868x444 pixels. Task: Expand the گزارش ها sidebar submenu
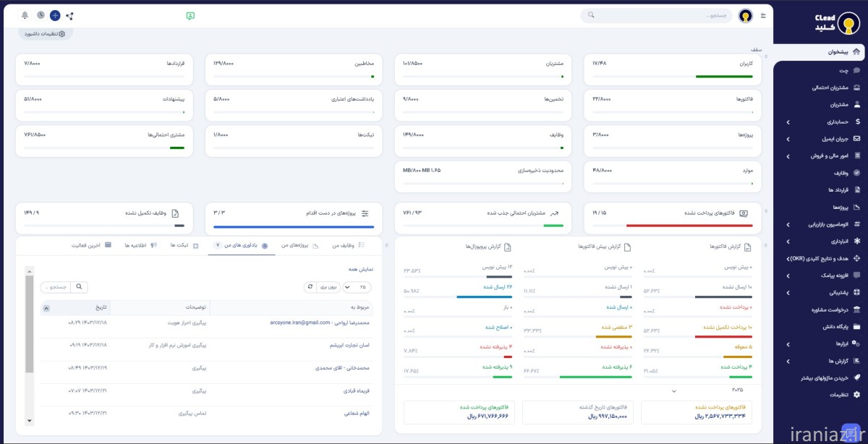pos(788,361)
